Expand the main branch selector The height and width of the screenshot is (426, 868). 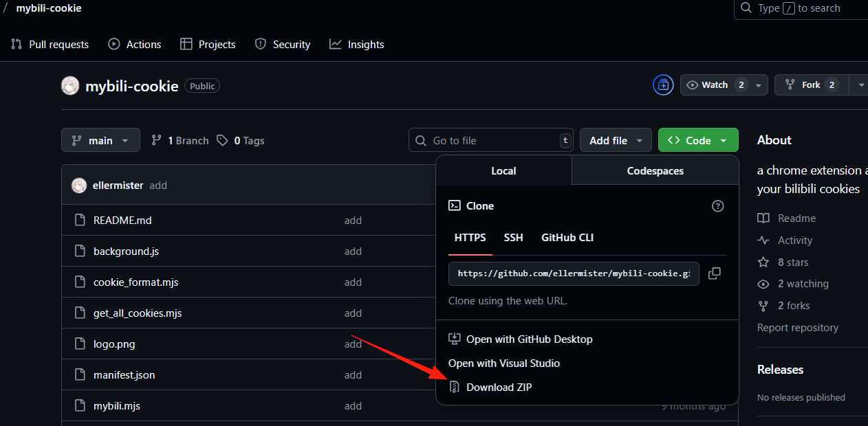tap(100, 140)
